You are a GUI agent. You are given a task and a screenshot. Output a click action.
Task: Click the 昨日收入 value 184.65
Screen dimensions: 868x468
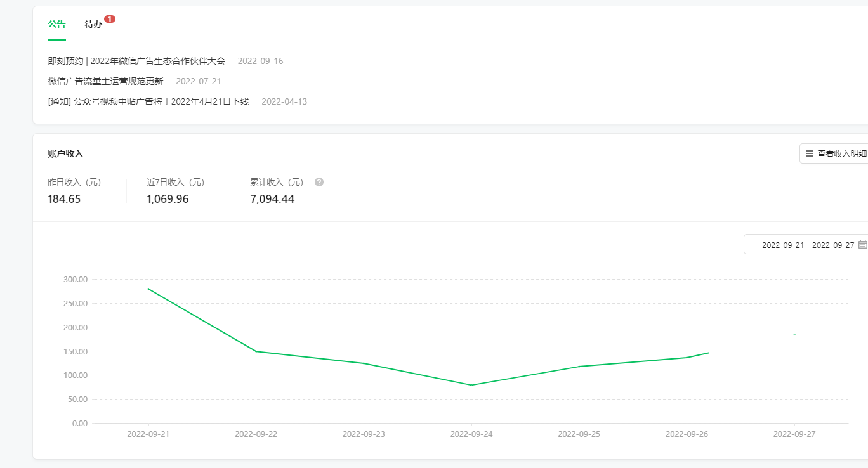coord(64,199)
